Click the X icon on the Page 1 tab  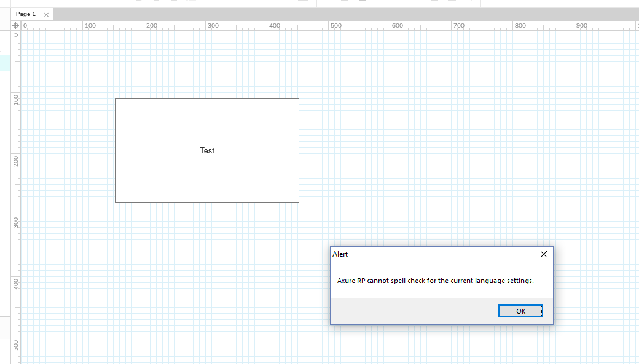46,14
